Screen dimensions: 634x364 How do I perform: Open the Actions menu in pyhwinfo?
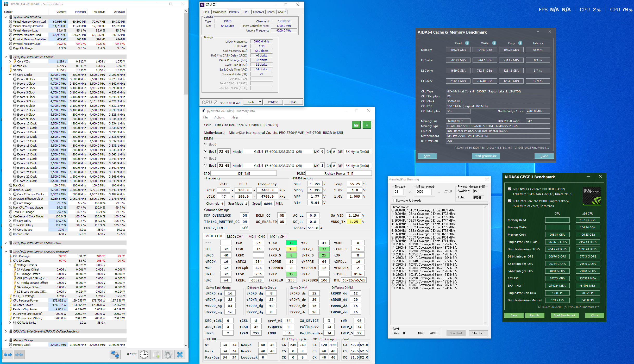[x=219, y=117]
